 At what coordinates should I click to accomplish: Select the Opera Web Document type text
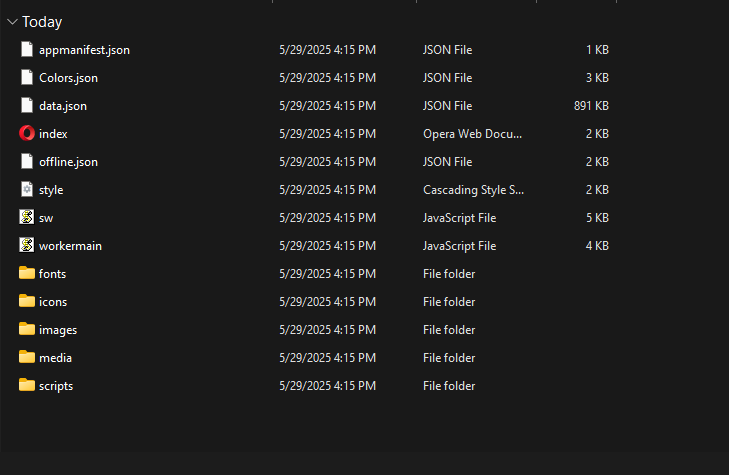point(472,133)
